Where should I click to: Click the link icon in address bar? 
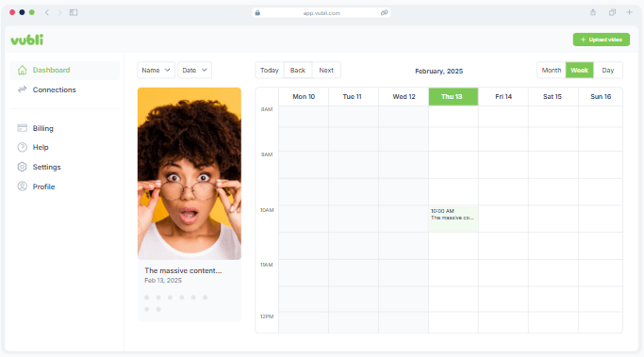[x=384, y=13]
